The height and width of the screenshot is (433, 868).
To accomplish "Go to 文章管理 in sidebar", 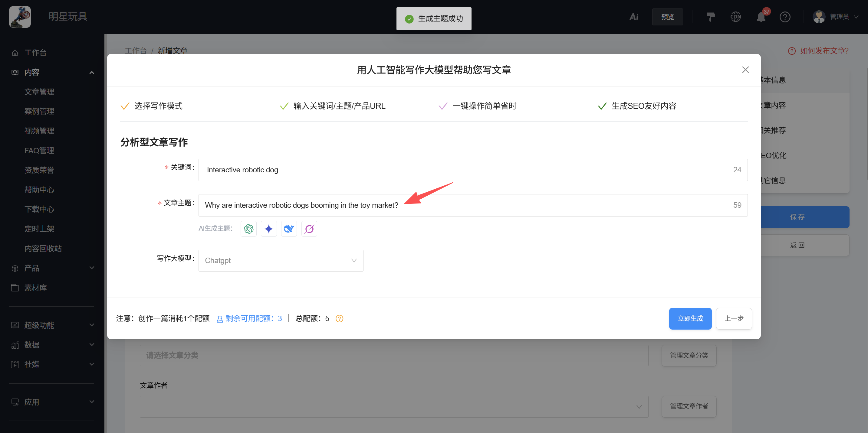I will [39, 92].
